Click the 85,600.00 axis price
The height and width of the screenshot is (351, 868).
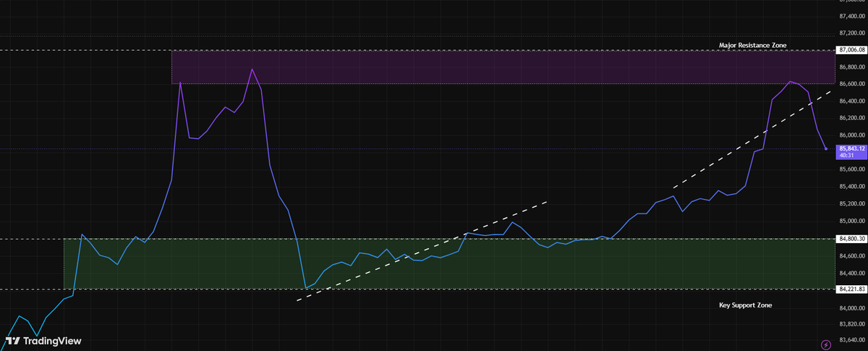point(852,169)
